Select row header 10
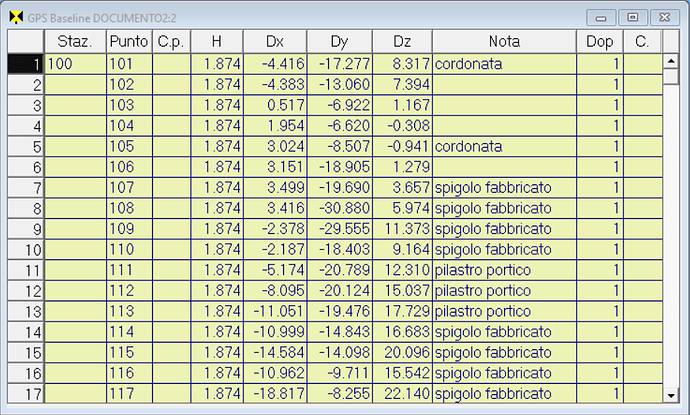Screen dimensions: 690x415 pyautogui.click(x=26, y=250)
